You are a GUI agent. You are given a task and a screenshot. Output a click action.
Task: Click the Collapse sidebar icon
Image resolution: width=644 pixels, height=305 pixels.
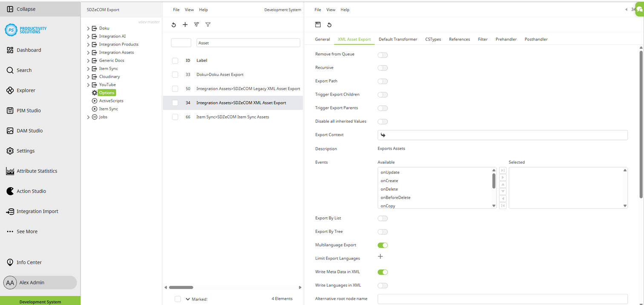tap(10, 9)
